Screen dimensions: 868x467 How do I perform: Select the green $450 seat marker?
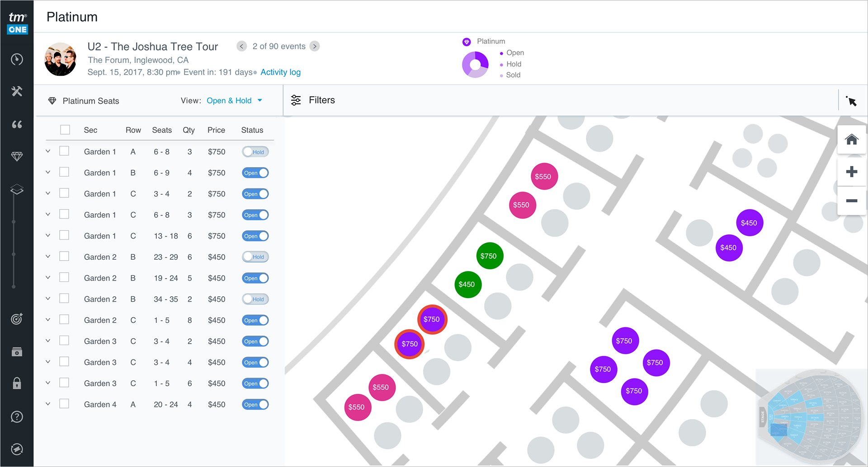pyautogui.click(x=467, y=284)
